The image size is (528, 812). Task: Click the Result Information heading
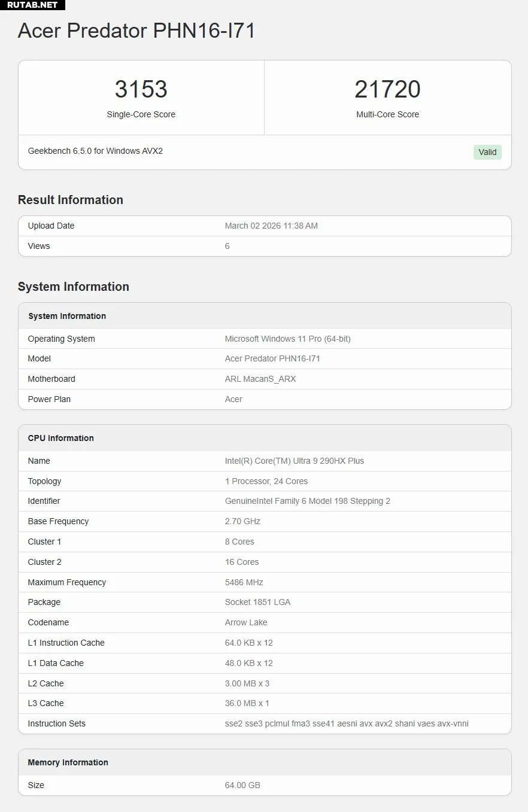[x=71, y=200]
